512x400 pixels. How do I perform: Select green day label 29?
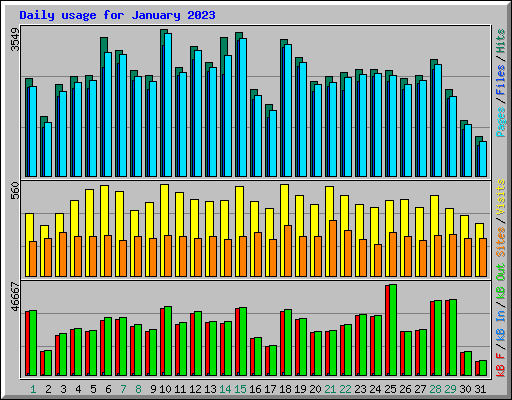[450, 389]
